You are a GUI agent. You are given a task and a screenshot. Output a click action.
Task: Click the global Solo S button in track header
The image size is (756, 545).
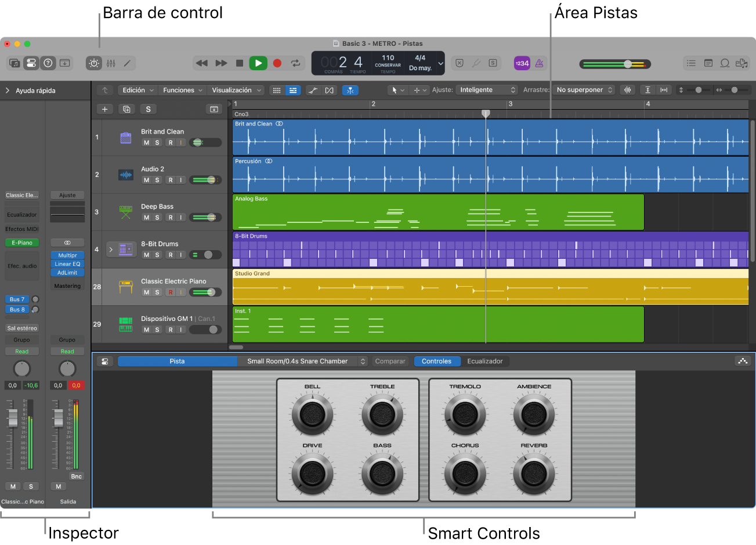pos(149,109)
